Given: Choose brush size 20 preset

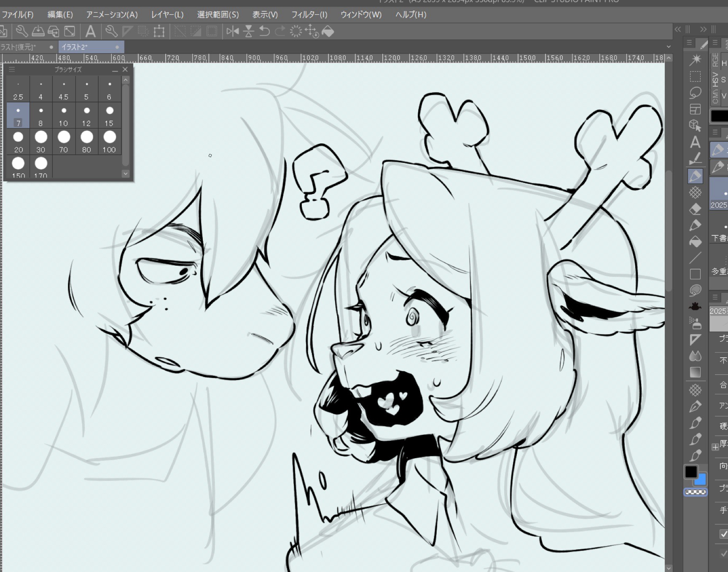Looking at the screenshot, I should click(18, 142).
